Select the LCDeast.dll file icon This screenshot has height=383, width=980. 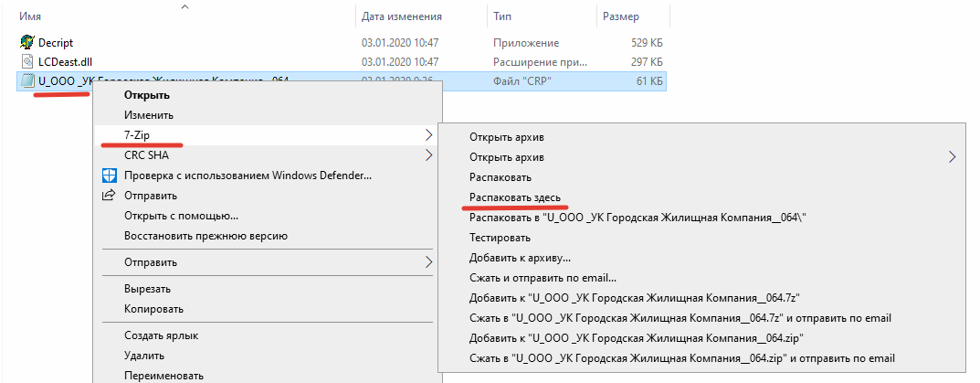pos(26,61)
